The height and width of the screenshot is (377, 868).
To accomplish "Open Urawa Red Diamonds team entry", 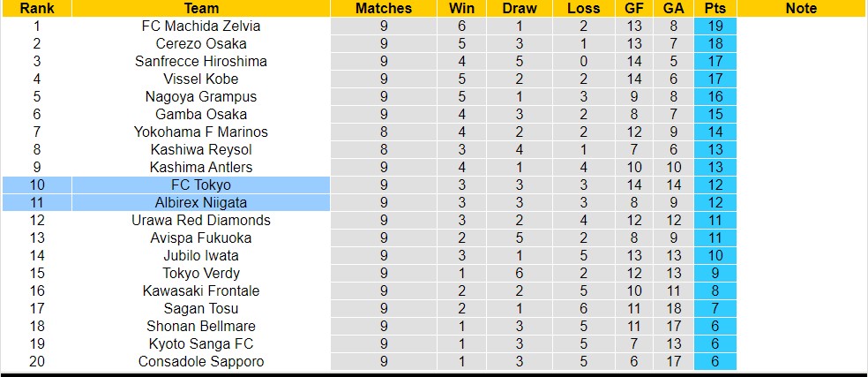I will pos(201,221).
